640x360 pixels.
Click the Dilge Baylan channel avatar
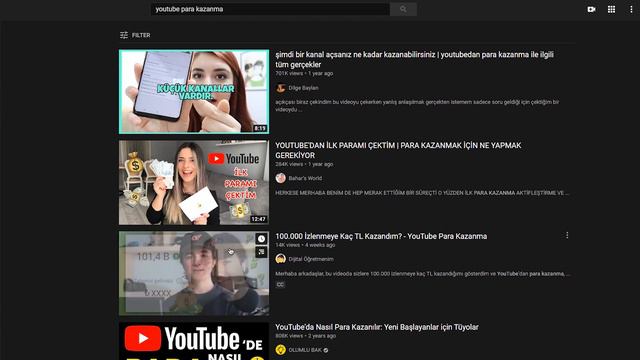(x=280, y=88)
